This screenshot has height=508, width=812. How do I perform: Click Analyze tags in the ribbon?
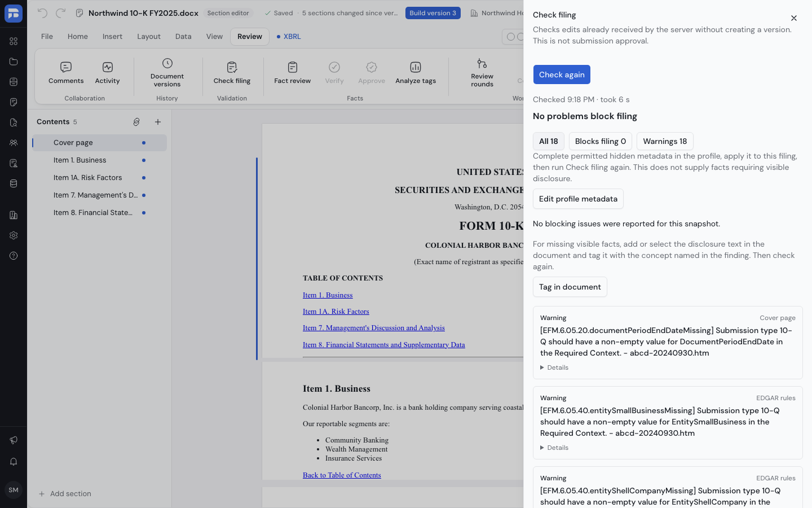click(x=416, y=73)
